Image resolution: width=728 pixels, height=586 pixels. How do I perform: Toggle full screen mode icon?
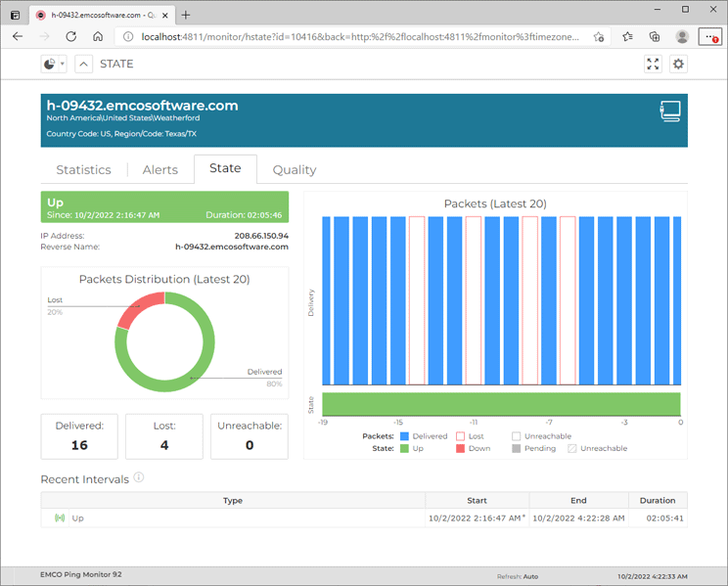[x=653, y=64]
